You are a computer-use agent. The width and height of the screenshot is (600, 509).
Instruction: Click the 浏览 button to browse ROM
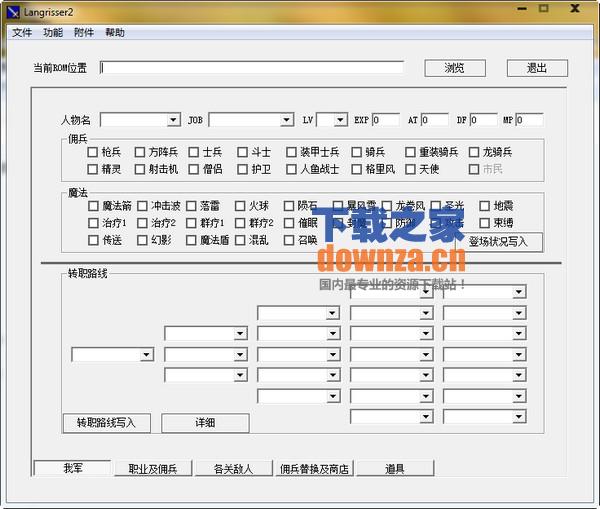[x=455, y=68]
